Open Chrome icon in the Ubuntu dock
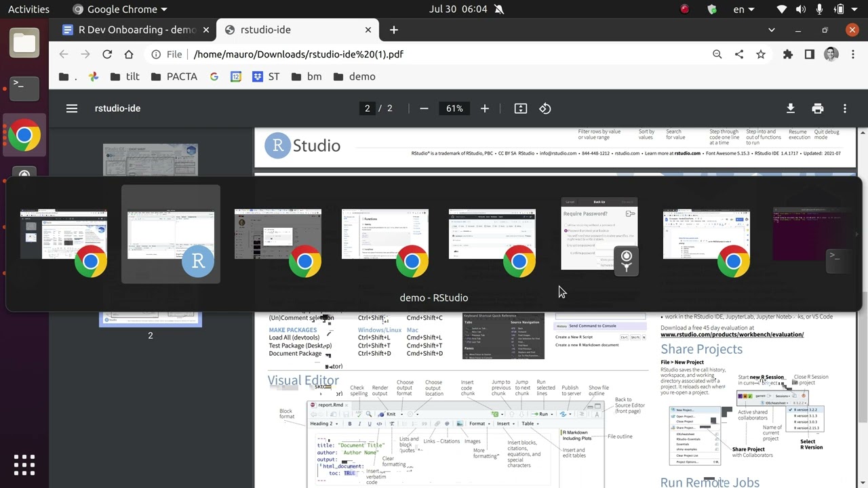Viewport: 868px width, 488px height. pyautogui.click(x=24, y=136)
